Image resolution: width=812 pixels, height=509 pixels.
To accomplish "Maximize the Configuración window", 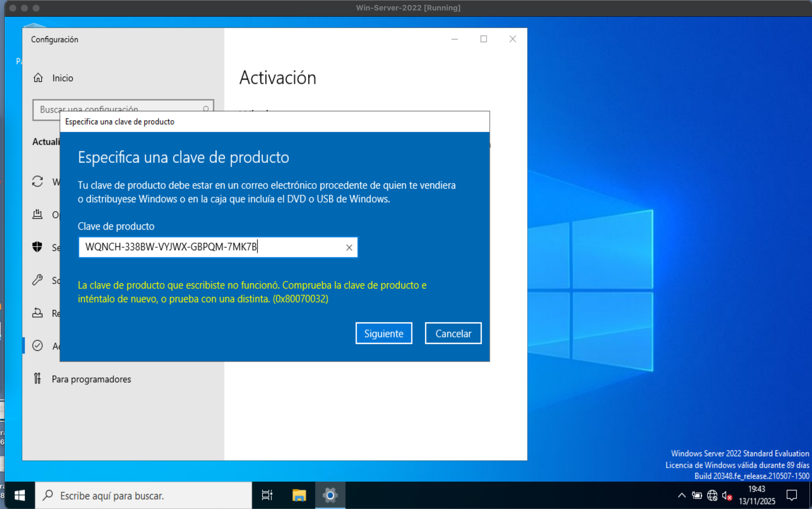I will click(484, 39).
